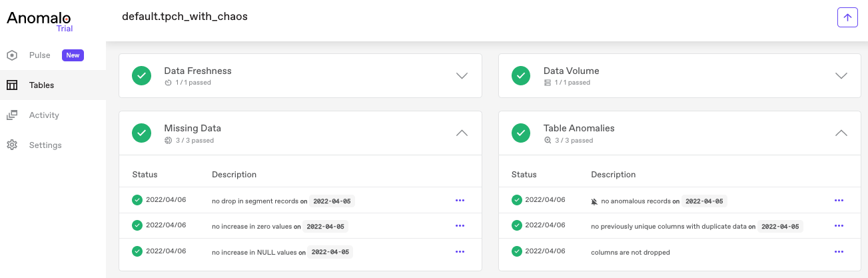The width and height of the screenshot is (868, 278).
Task: Click Description column header in Table Anomalies
Action: click(x=614, y=175)
